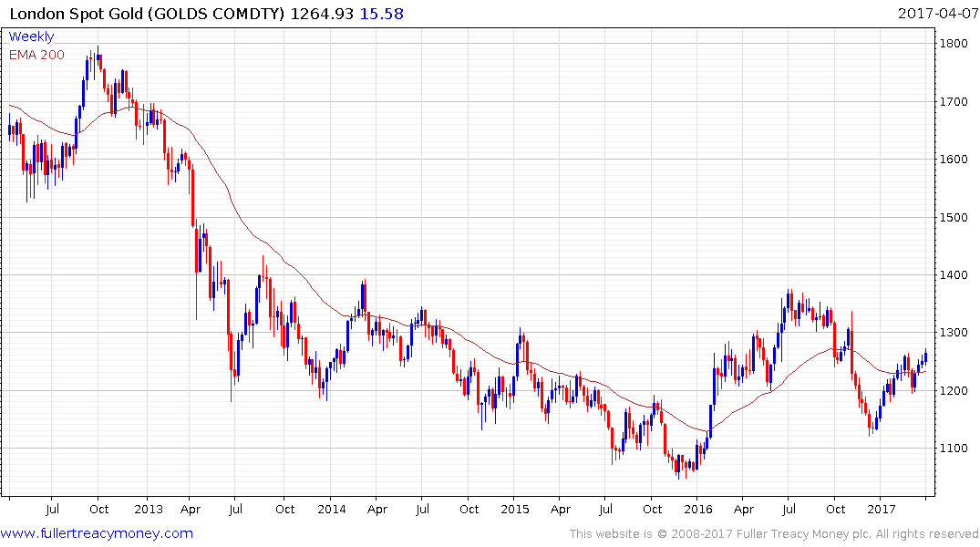Image resolution: width=980 pixels, height=547 pixels.
Task: Click the 2014 year axis label
Action: (x=331, y=509)
